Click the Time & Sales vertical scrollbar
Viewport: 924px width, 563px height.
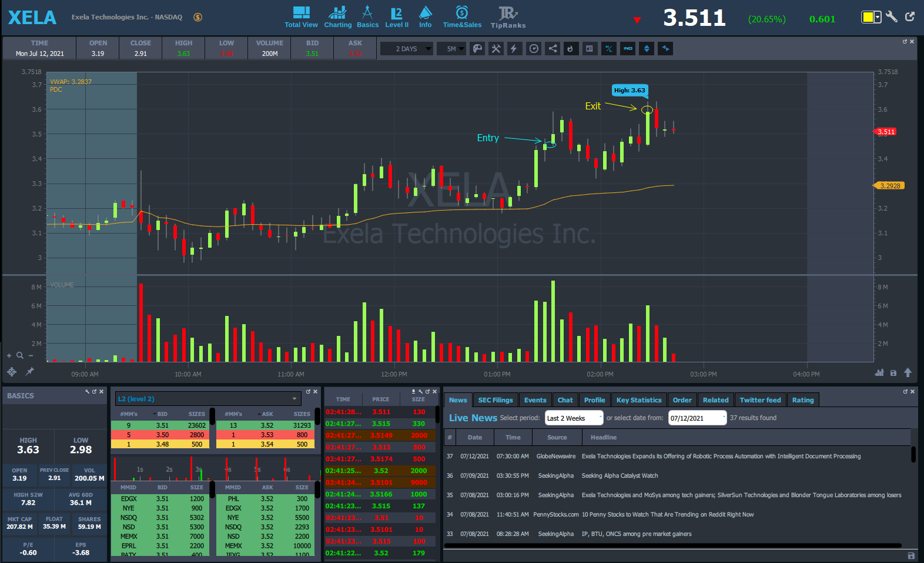tap(437, 414)
